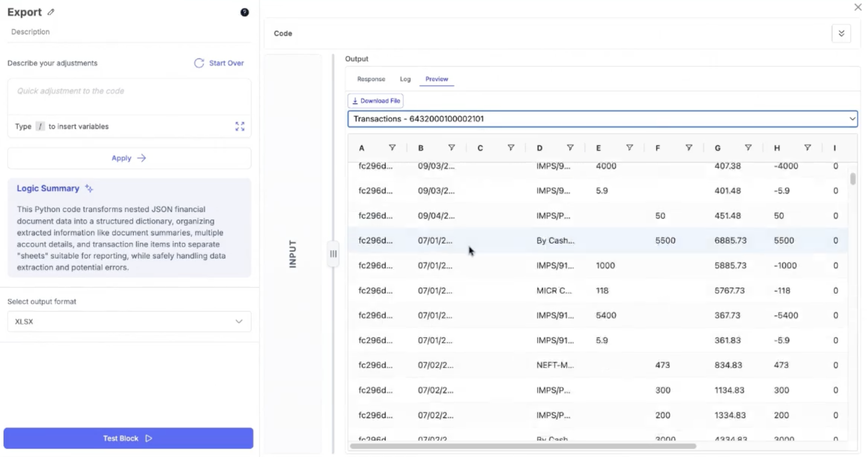Screen dimensions: 868x457
Task: Click the sparkle icon next to Logic Summary
Action: (x=89, y=188)
